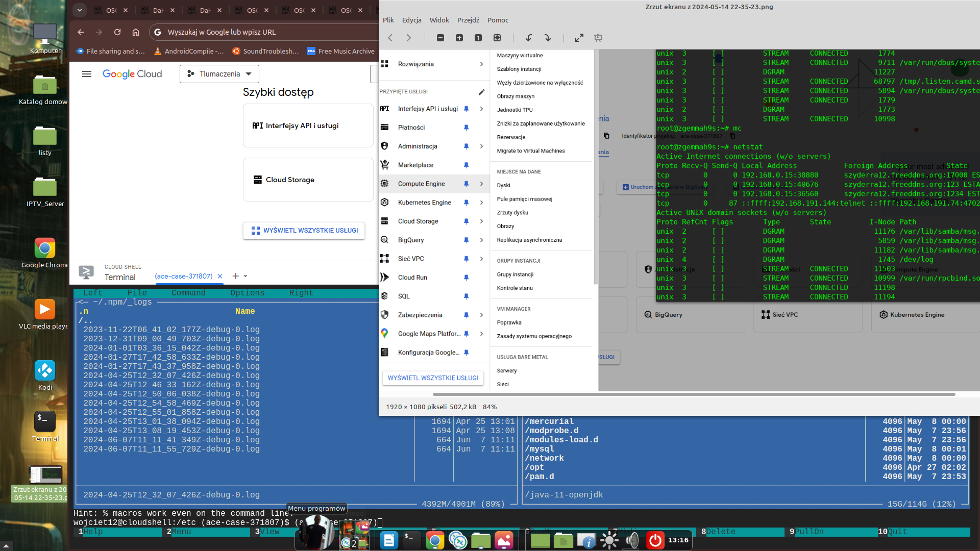Zoom out the image in viewer toolbar
980x551 pixels.
[440, 38]
